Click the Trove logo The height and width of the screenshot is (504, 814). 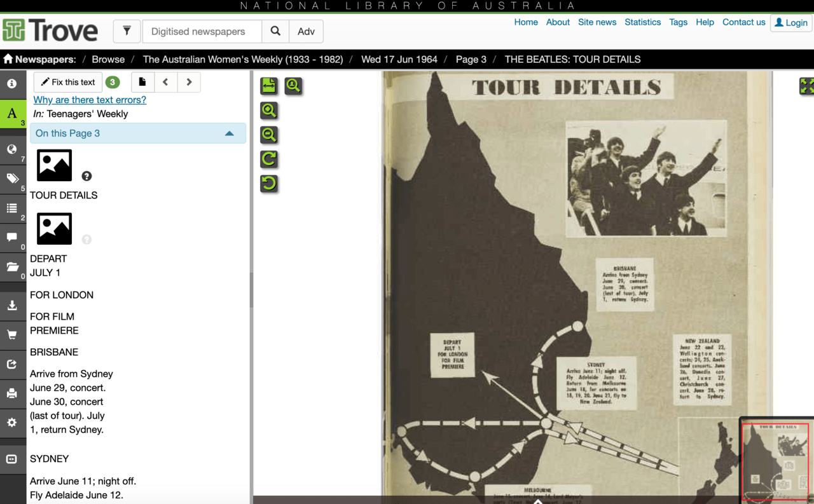pos(50,31)
